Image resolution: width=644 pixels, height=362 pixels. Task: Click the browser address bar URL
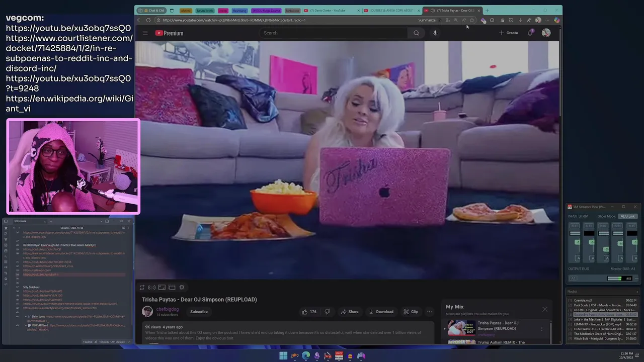(x=234, y=20)
